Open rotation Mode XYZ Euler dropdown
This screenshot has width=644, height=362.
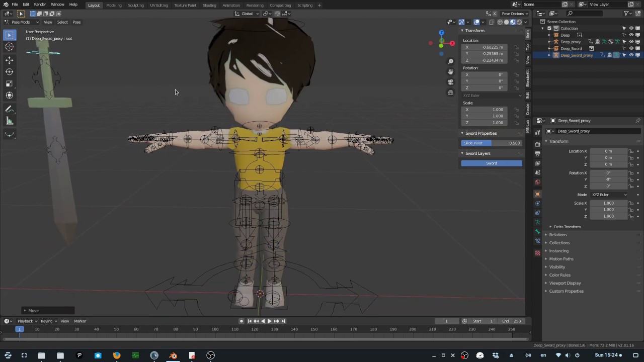coord(609,195)
